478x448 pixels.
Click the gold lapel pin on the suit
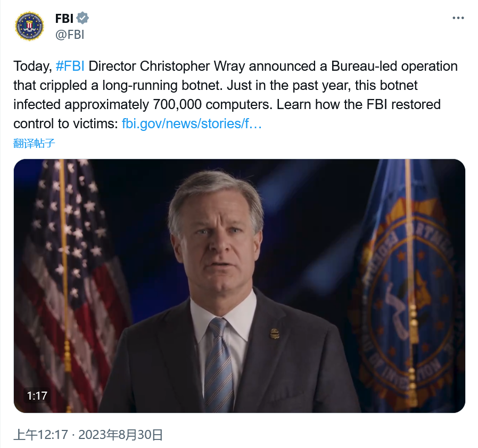pyautogui.click(x=274, y=334)
